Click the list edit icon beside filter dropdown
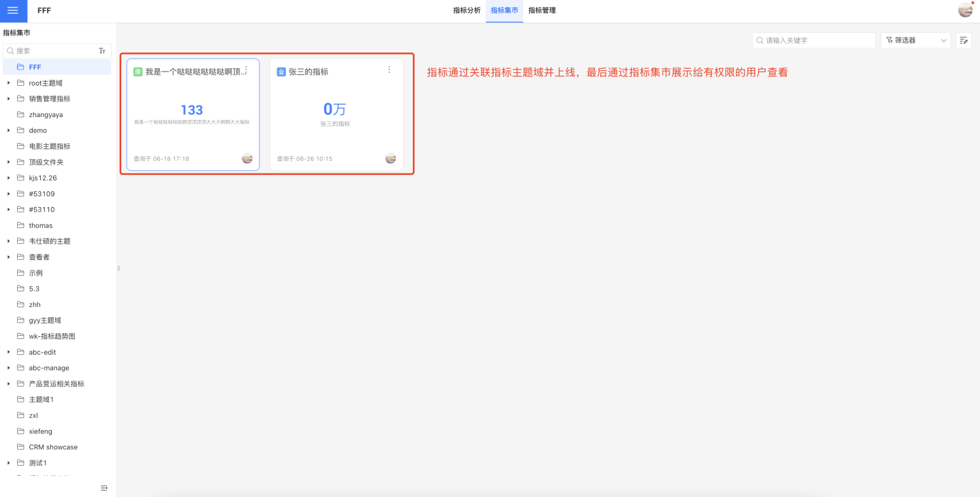The image size is (980, 497). pos(963,40)
